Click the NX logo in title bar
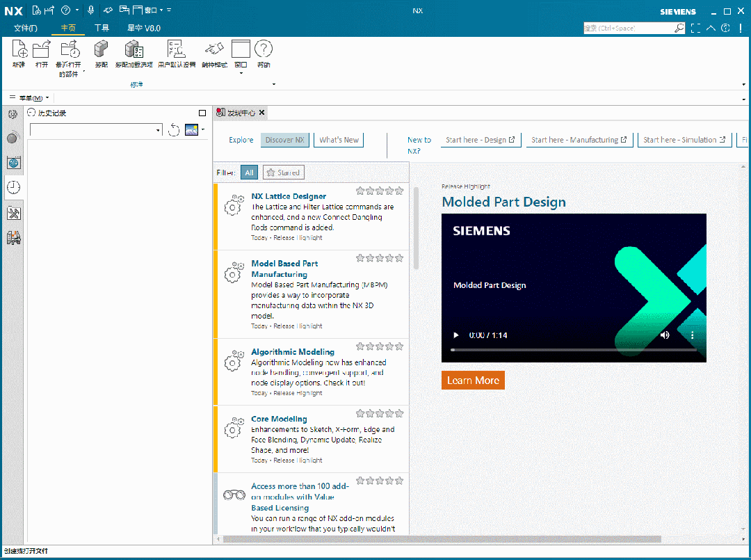The image size is (751, 560). pyautogui.click(x=14, y=10)
